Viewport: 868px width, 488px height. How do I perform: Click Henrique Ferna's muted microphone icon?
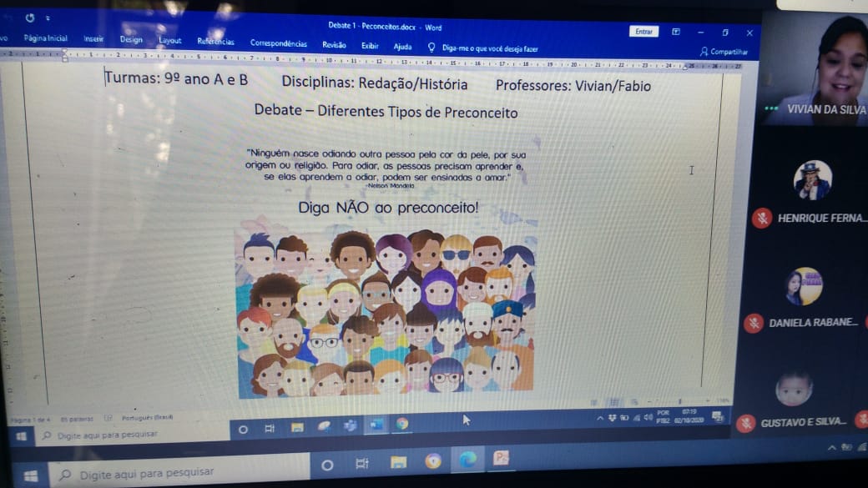(762, 218)
